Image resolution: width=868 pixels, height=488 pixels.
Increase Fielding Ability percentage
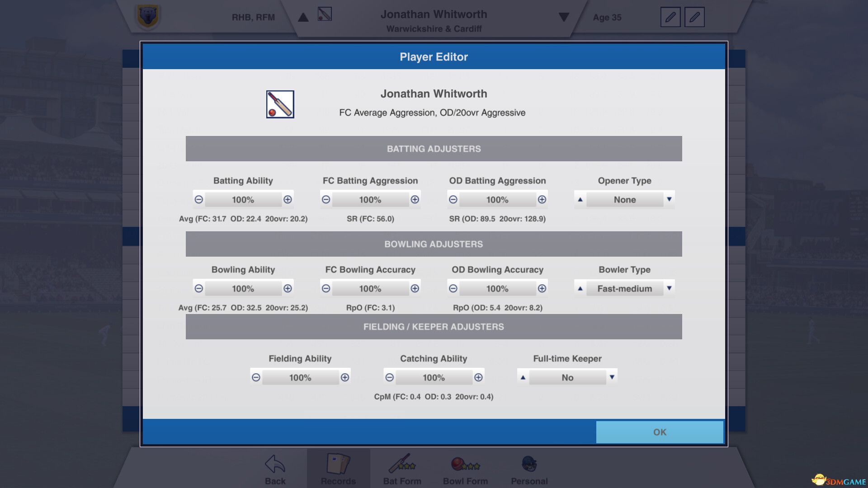[x=345, y=377]
